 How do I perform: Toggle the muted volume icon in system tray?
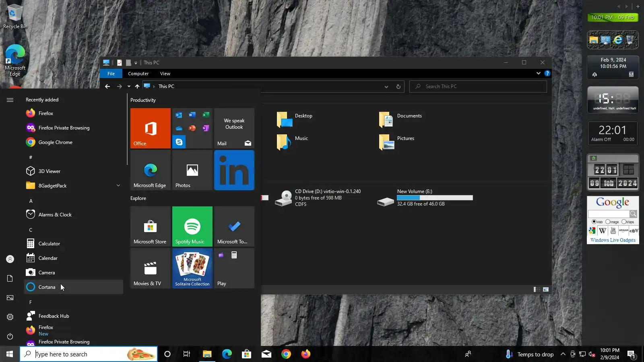coord(592,354)
